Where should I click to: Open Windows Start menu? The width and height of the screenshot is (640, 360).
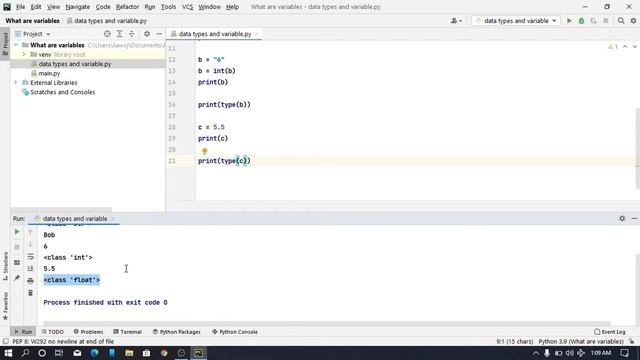pyautogui.click(x=8, y=353)
